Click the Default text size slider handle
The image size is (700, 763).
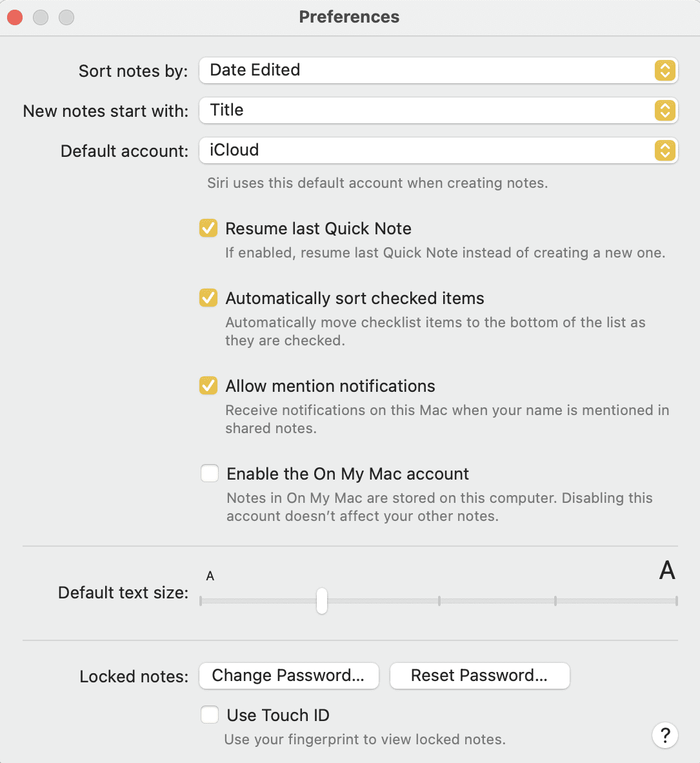click(322, 601)
